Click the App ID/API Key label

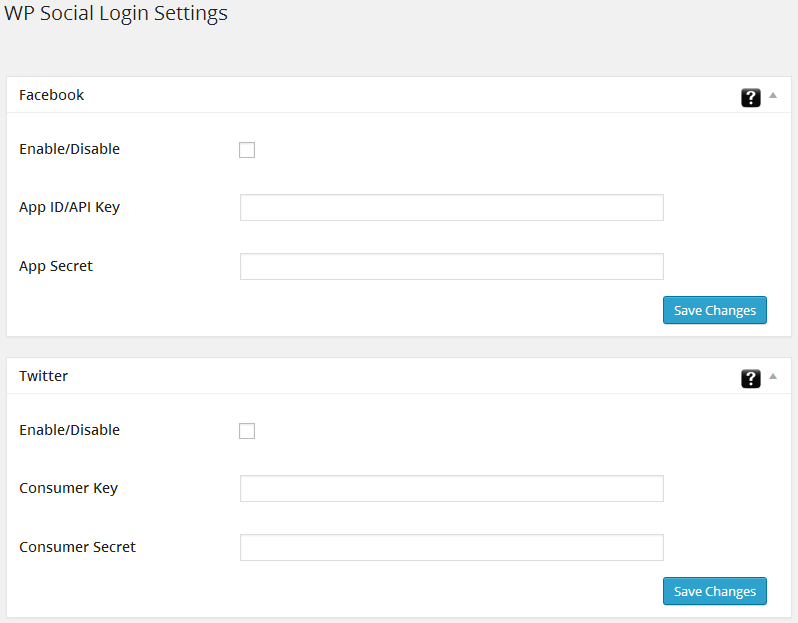[x=69, y=207]
